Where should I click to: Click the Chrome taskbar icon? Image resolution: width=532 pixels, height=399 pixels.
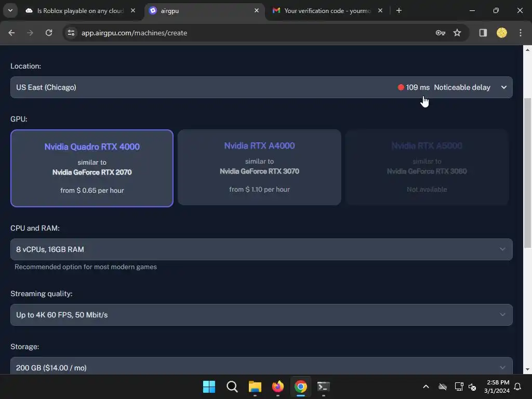301,387
